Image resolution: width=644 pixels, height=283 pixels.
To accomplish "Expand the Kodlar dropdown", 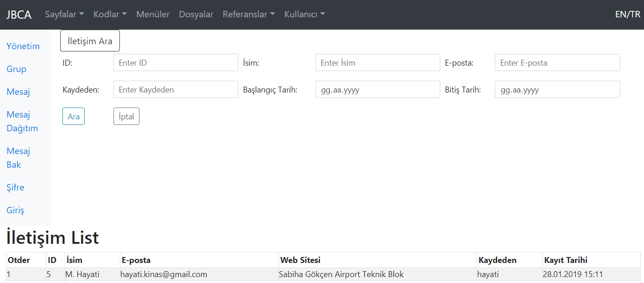I will point(110,14).
